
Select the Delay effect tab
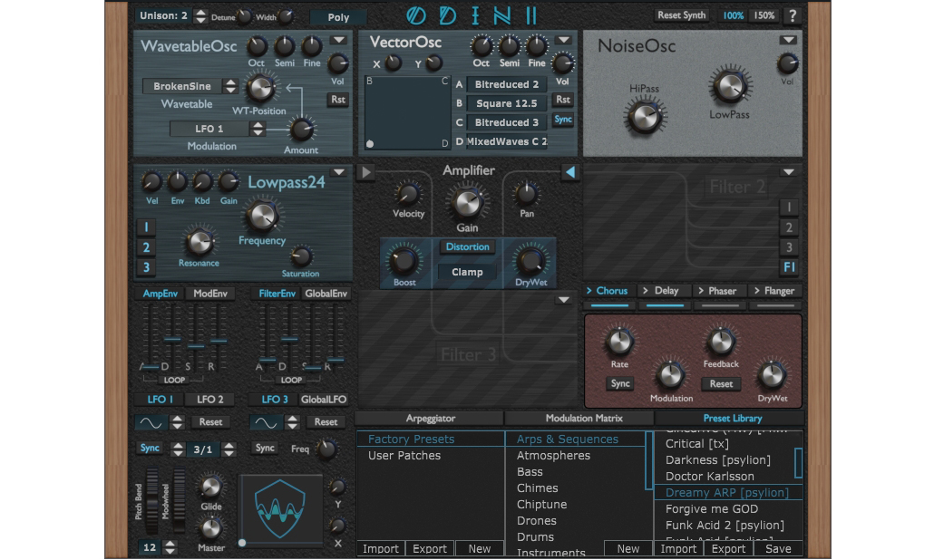(x=665, y=291)
